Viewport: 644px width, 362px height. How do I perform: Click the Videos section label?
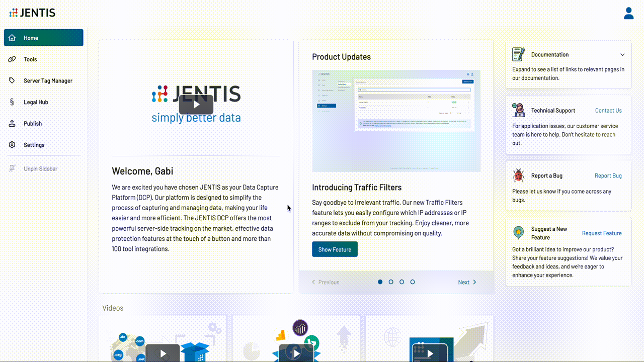pyautogui.click(x=113, y=308)
